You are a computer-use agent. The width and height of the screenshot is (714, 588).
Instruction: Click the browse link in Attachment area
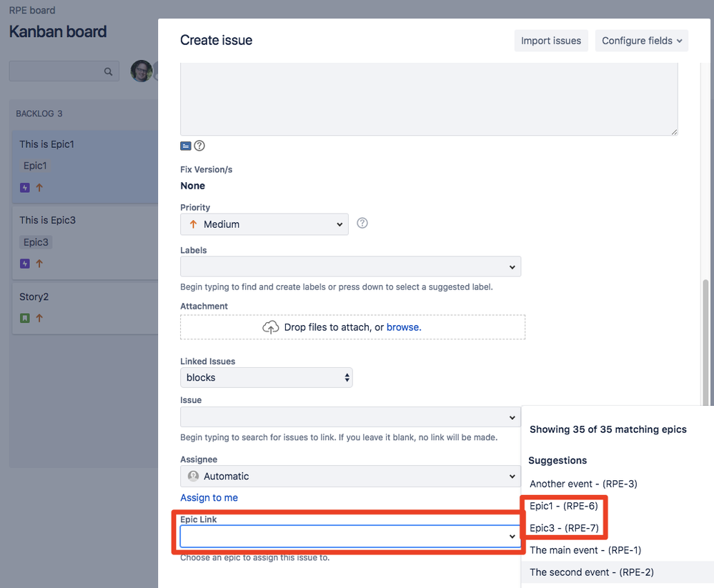pyautogui.click(x=404, y=327)
